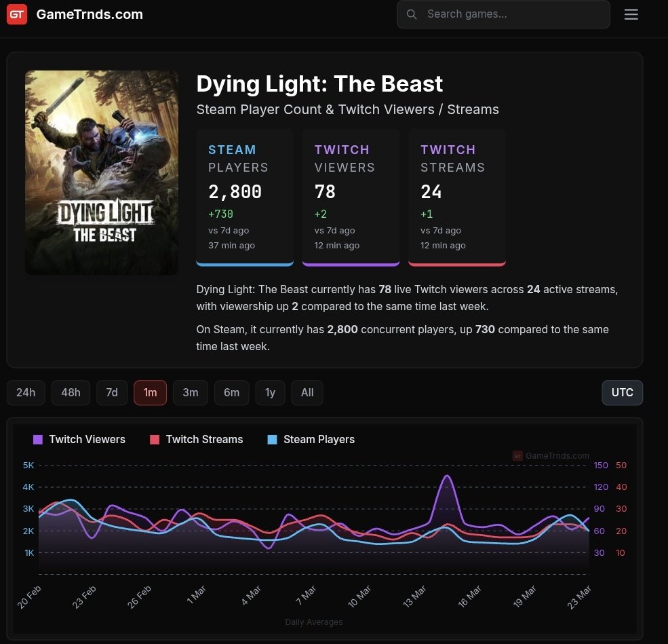This screenshot has width=668, height=644.
Task: Hide the Twitch Viewers series via legend label
Action: (x=87, y=440)
